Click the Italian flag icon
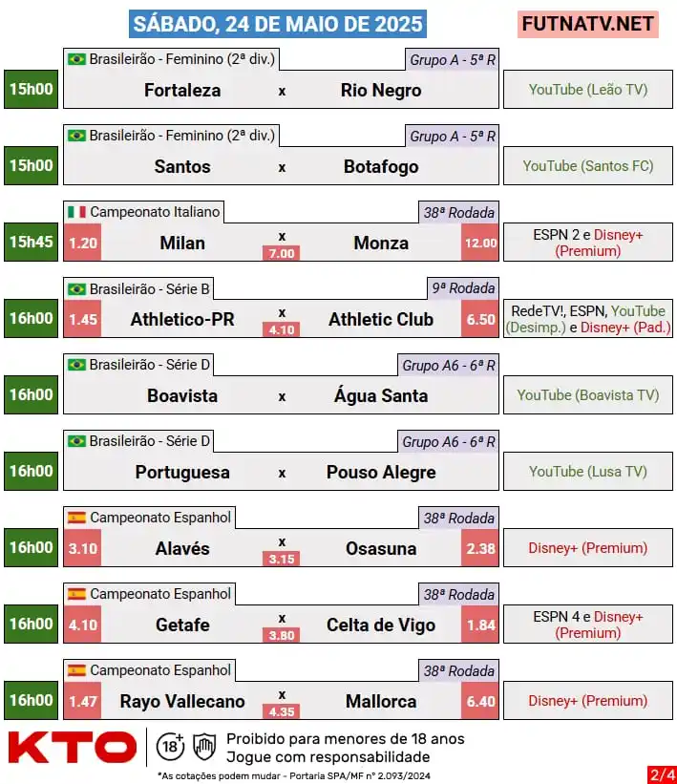The width and height of the screenshot is (677, 784). pos(77,212)
